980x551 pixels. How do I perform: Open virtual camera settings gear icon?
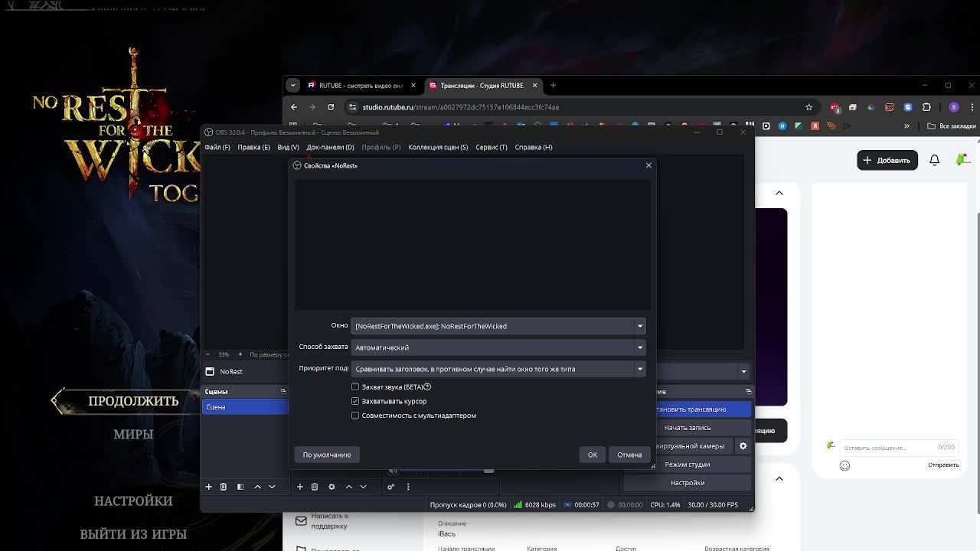743,446
